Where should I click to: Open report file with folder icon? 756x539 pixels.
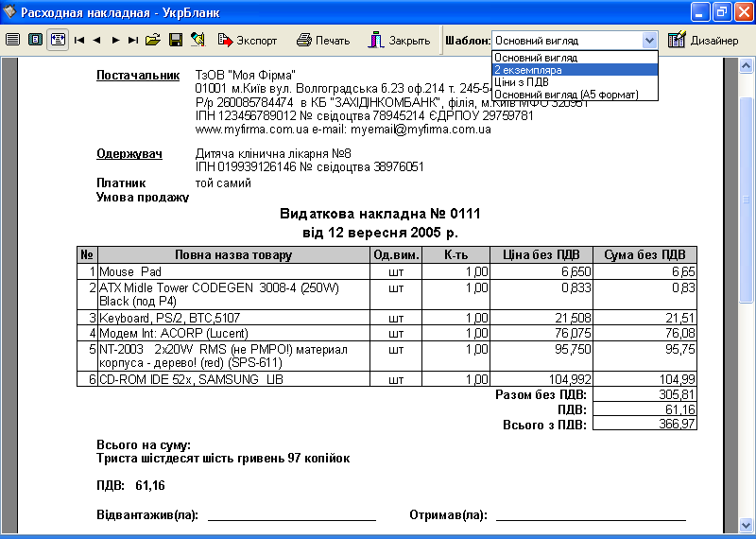click(x=152, y=41)
